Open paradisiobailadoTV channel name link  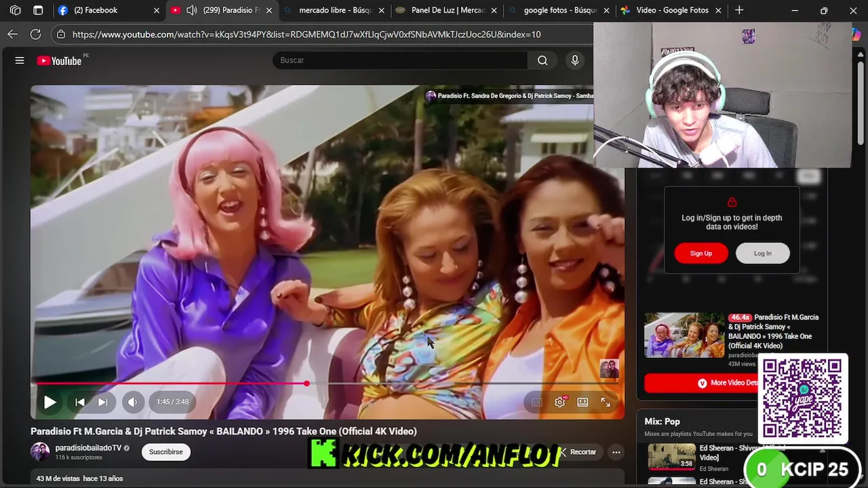point(88,448)
